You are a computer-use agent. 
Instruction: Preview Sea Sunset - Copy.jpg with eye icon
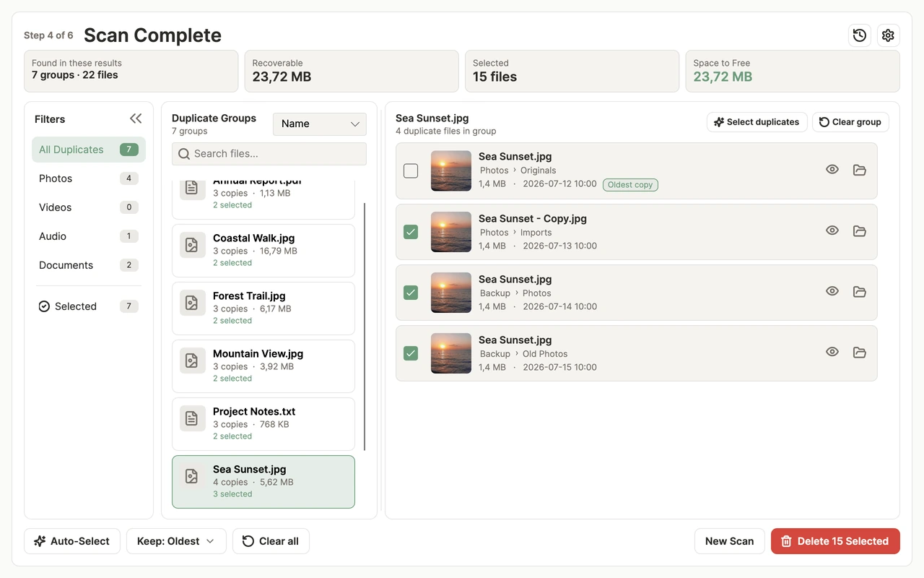coord(832,230)
